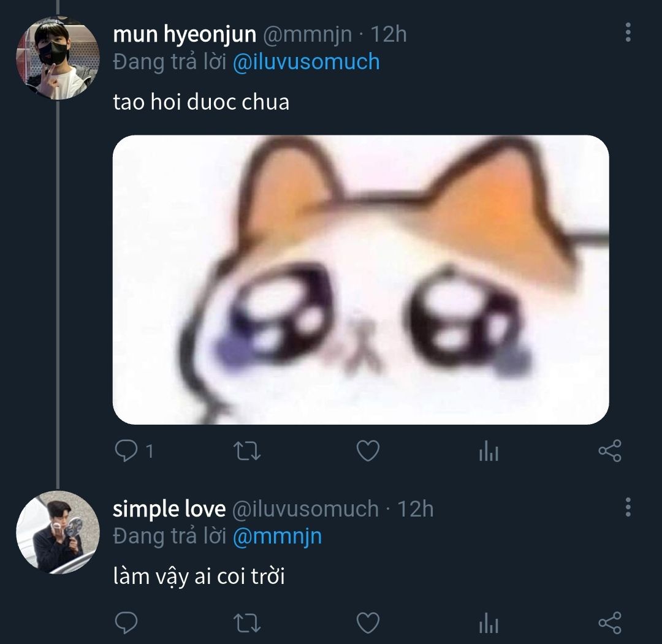This screenshot has width=662, height=644.
Task: Share simple love's reply tweet
Action: tap(609, 623)
